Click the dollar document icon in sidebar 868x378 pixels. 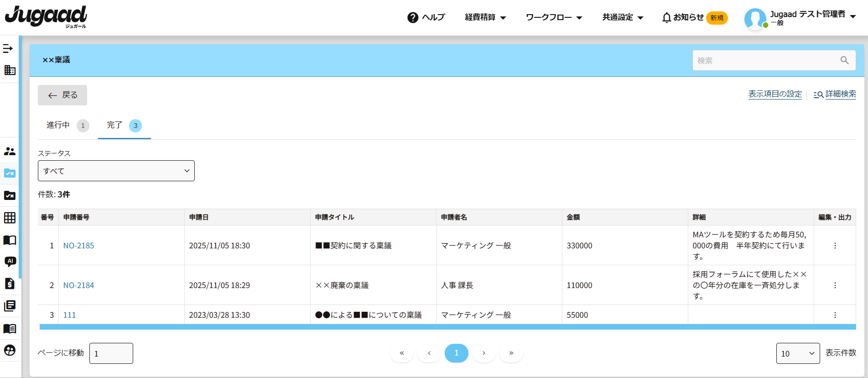10,283
